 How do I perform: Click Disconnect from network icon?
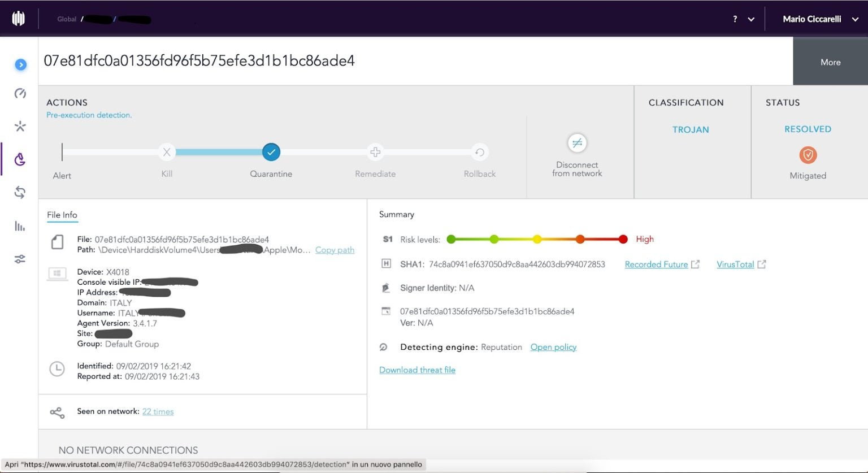pos(577,143)
